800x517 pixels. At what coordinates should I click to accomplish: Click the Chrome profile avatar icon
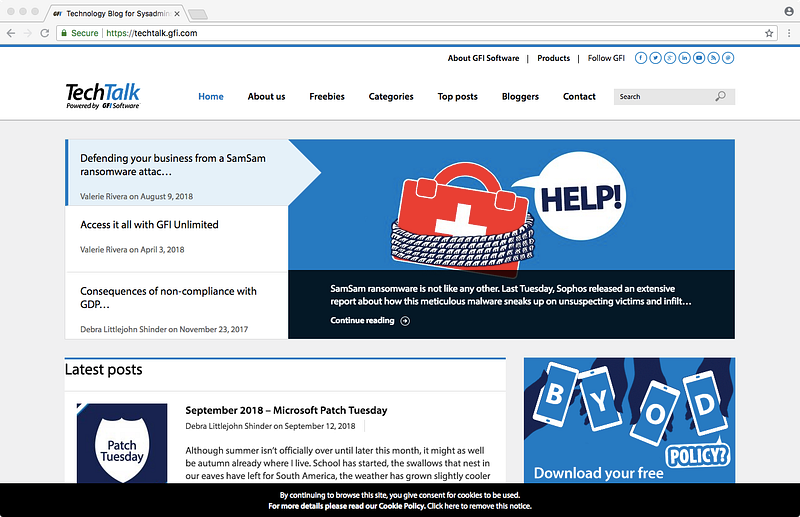point(789,11)
